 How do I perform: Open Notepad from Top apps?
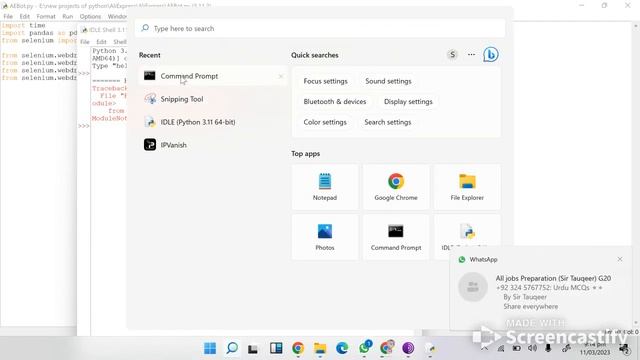coord(325,187)
